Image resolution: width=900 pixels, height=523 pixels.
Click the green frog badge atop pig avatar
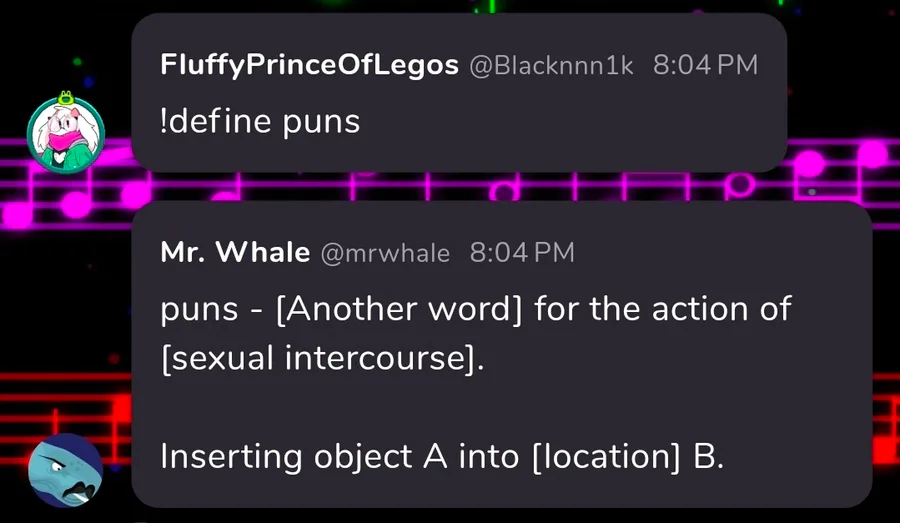(x=66, y=98)
